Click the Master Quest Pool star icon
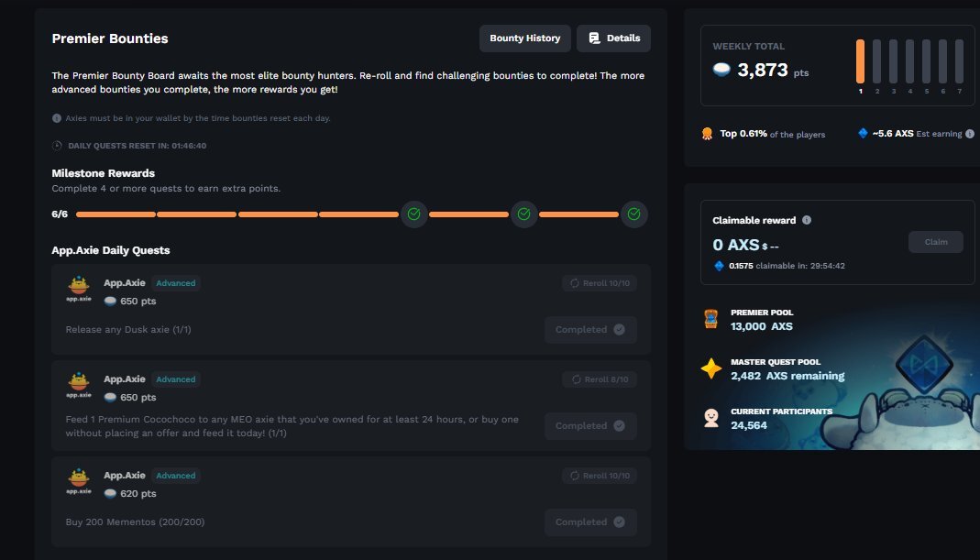Image resolution: width=980 pixels, height=560 pixels. [710, 368]
